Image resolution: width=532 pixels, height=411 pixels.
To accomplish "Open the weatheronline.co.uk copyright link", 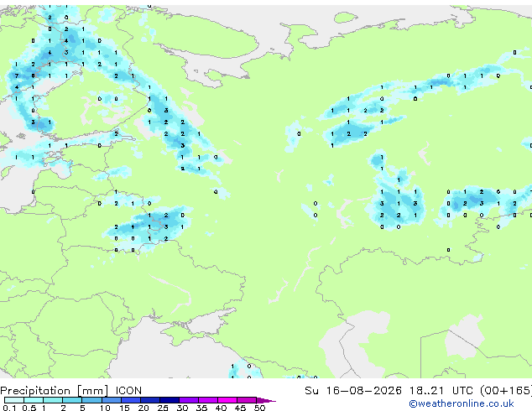I will click(462, 403).
